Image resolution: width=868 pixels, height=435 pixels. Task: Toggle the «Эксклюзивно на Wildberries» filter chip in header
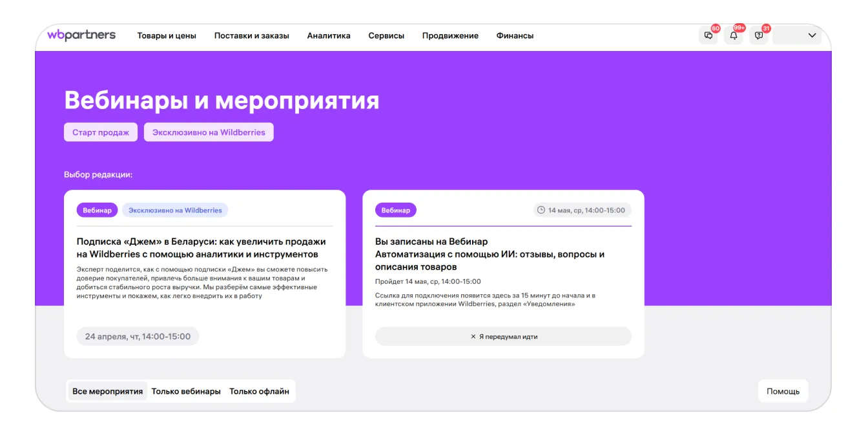(209, 132)
